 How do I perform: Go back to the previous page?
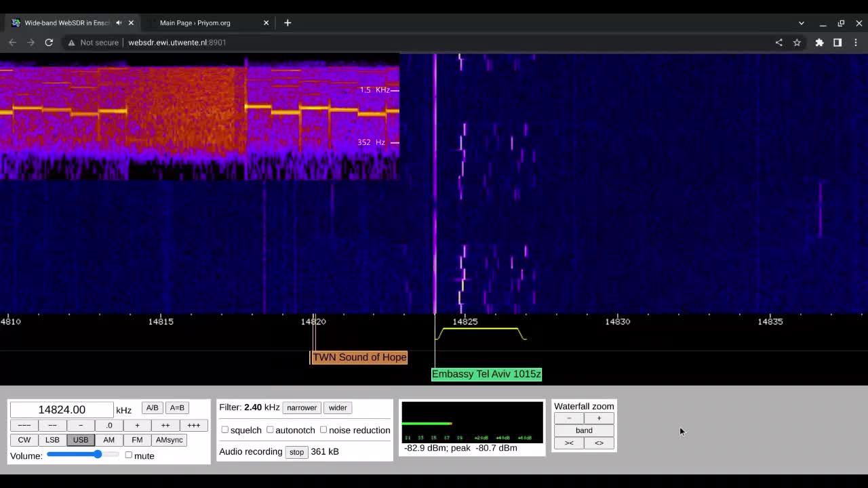click(12, 42)
